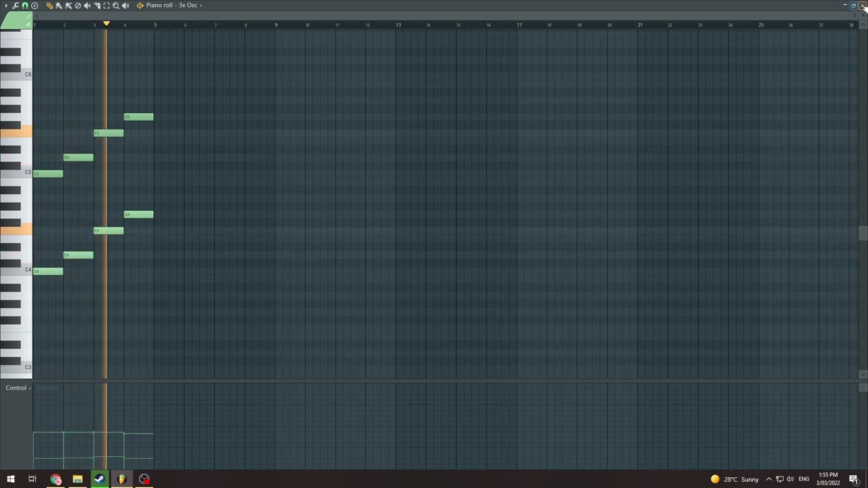868x488 pixels.
Task: Select the Select marquee tool
Action: pos(106,5)
